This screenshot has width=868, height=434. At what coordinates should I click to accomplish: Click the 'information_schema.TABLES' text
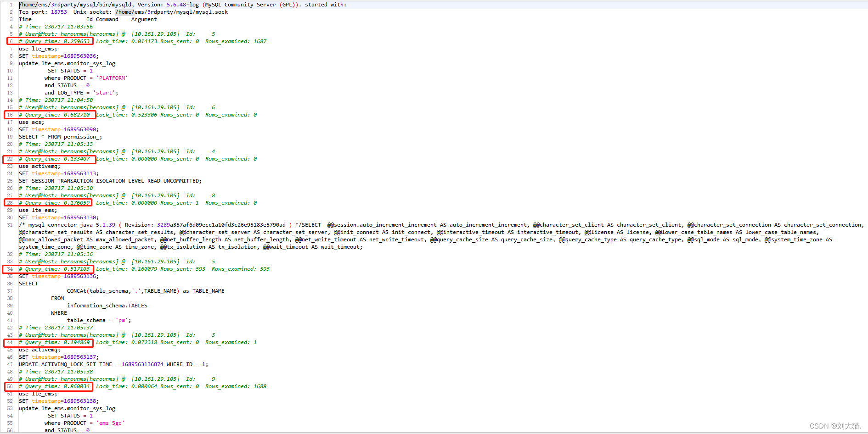pyautogui.click(x=107, y=306)
